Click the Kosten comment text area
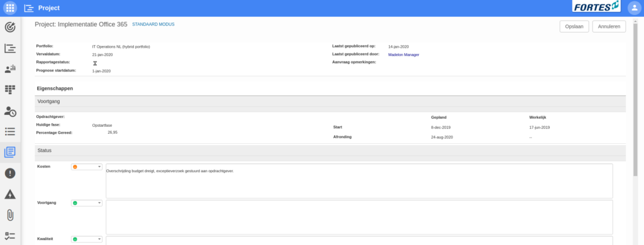644x245 pixels. (359, 181)
